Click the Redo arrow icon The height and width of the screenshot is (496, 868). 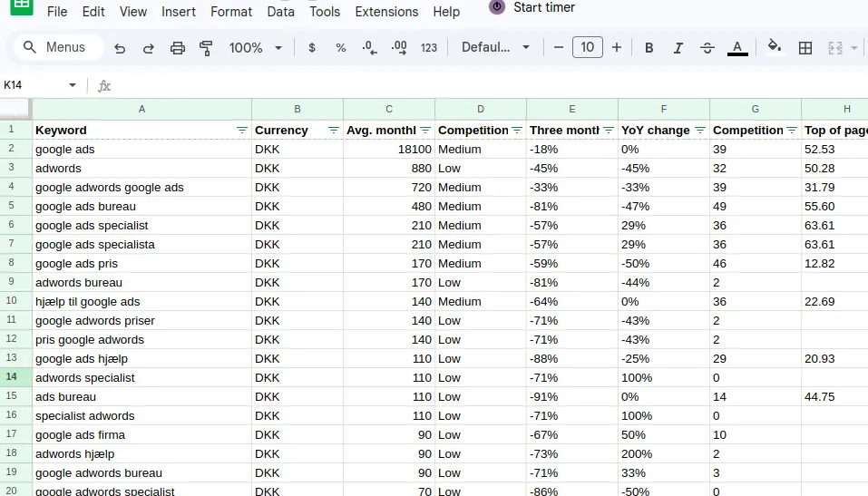[x=148, y=48]
